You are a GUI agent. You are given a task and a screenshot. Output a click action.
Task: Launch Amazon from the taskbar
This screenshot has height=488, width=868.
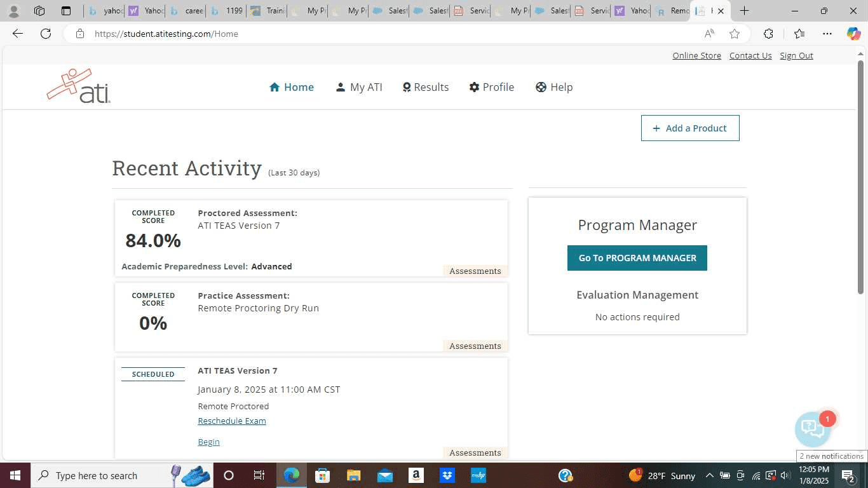416,475
